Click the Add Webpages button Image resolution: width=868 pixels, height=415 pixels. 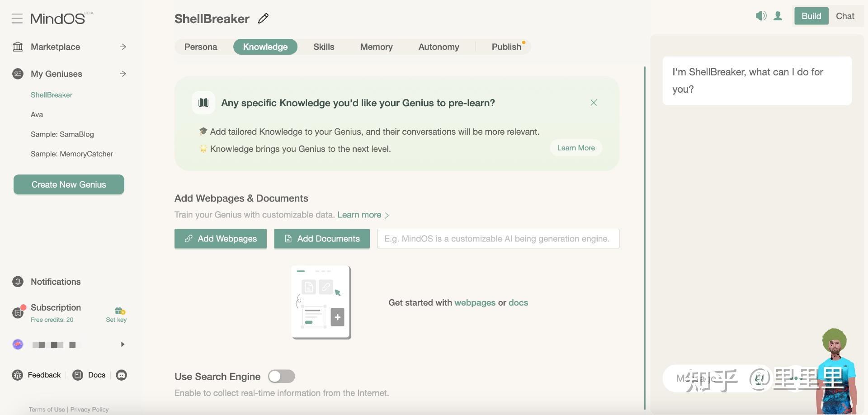pyautogui.click(x=221, y=239)
